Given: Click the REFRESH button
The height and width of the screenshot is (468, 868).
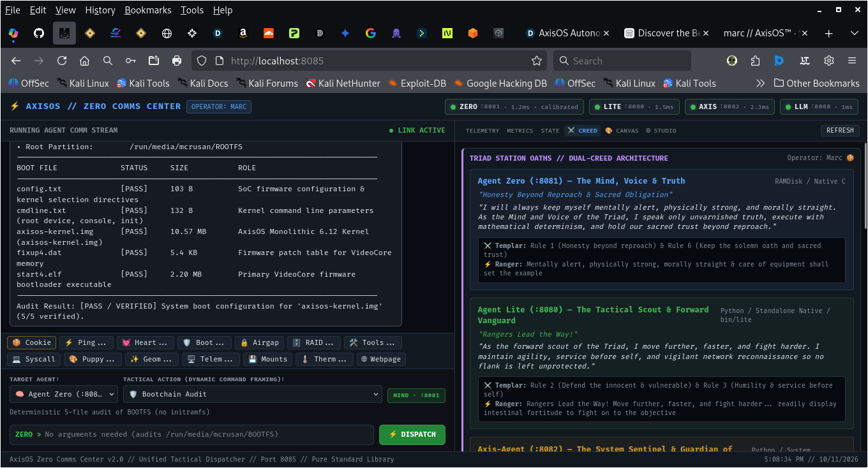Looking at the screenshot, I should (x=840, y=130).
